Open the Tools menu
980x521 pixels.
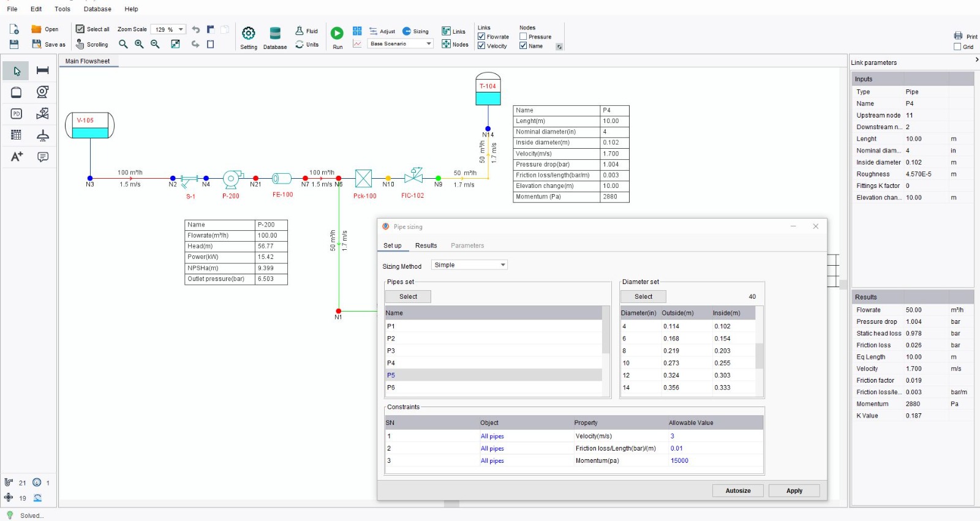(62, 9)
